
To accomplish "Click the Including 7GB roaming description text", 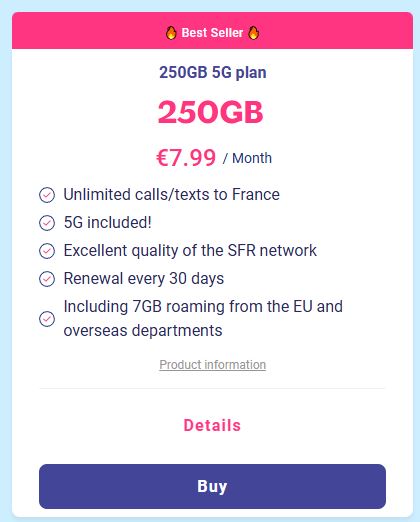I will point(203,319).
